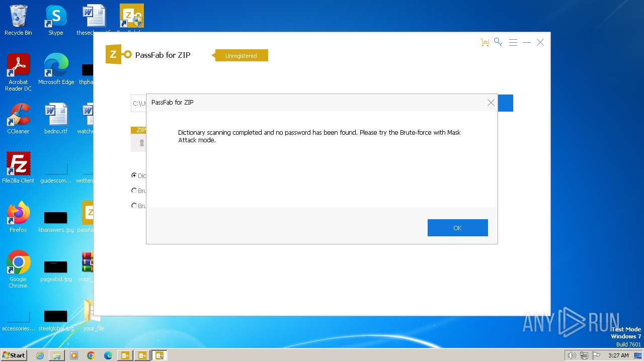Open the shopping cart purchase icon
The image size is (644, 362).
(x=485, y=43)
